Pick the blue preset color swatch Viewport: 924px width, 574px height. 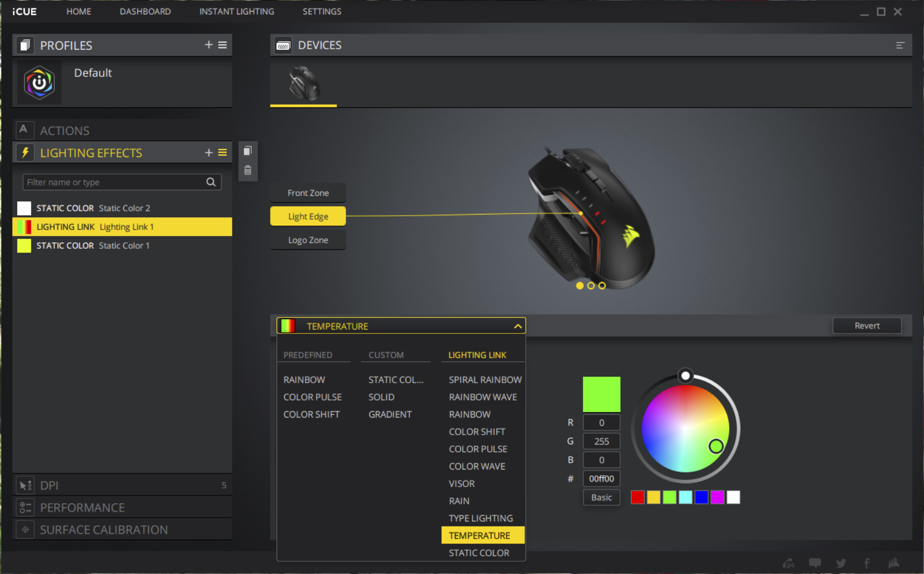pos(701,498)
